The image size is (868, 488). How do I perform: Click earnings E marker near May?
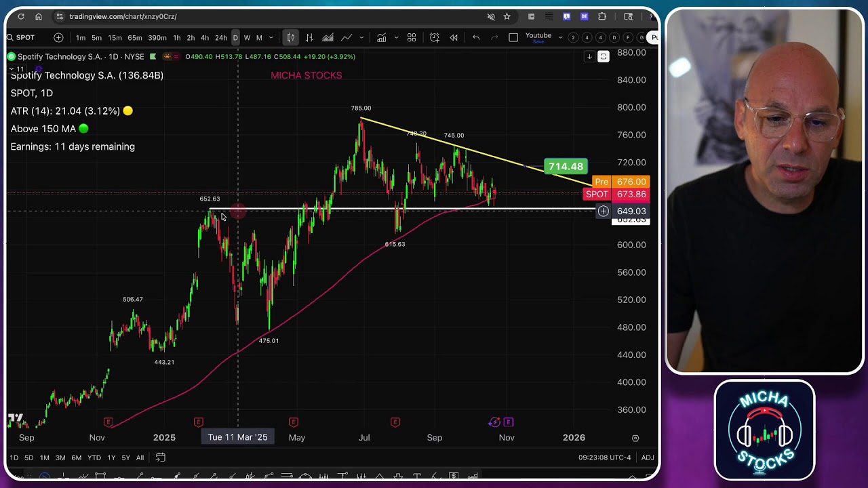click(x=293, y=422)
